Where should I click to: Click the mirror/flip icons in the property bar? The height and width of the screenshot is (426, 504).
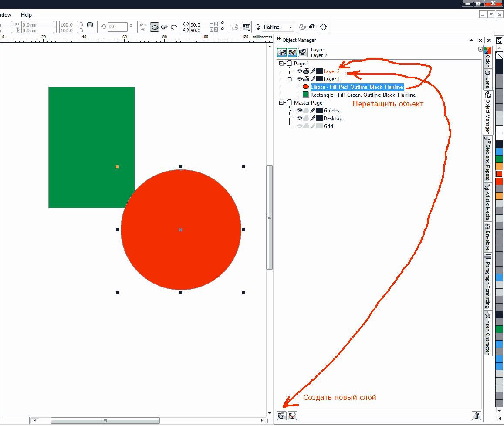143,27
